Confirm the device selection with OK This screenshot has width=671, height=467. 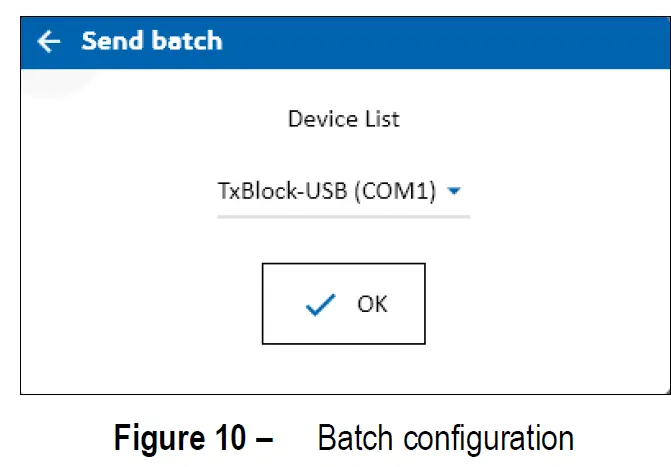pyautogui.click(x=343, y=304)
